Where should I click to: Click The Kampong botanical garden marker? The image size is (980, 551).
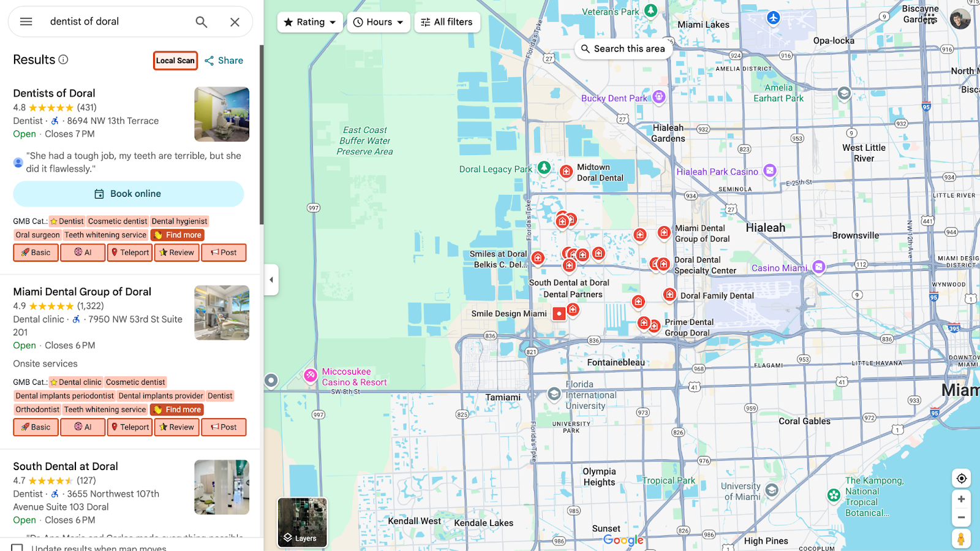pos(834,495)
